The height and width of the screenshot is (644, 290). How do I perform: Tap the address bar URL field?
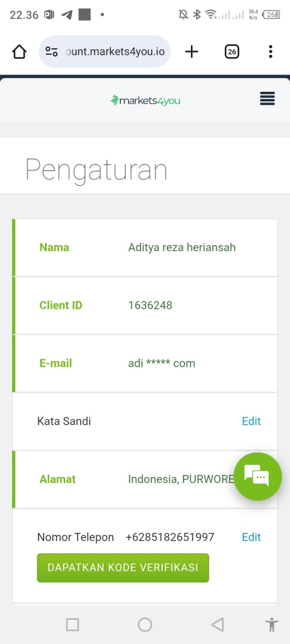coord(115,52)
